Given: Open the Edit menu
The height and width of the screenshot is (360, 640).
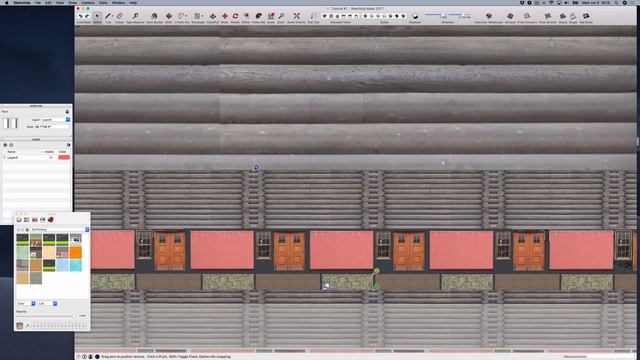Looking at the screenshot, I should [48, 2].
